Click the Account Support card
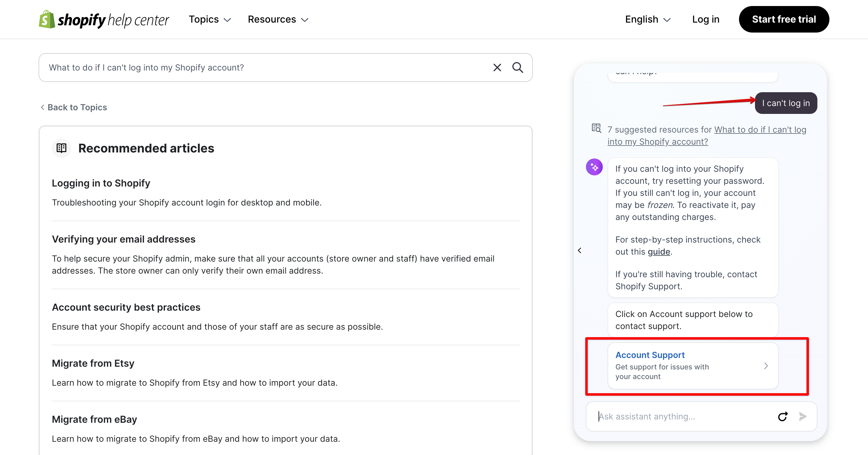 (x=693, y=366)
